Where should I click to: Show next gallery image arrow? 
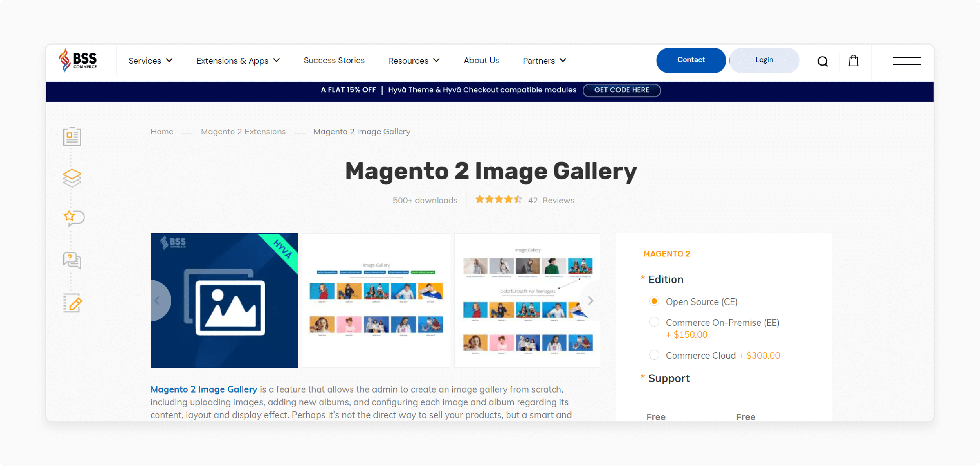tap(590, 301)
